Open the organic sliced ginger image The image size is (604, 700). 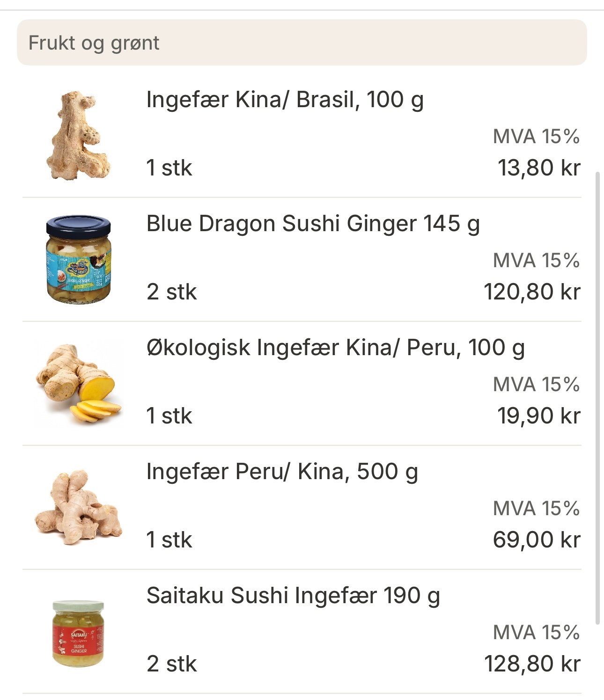pyautogui.click(x=78, y=383)
